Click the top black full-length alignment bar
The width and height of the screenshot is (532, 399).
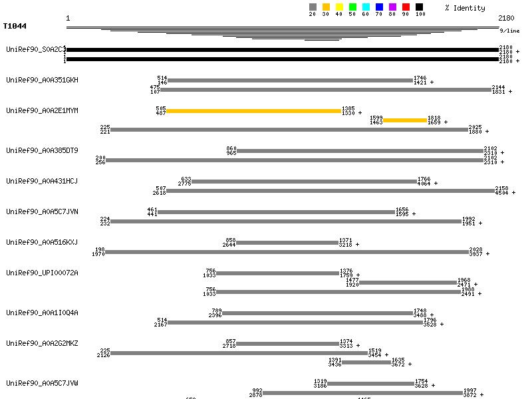tap(282, 50)
